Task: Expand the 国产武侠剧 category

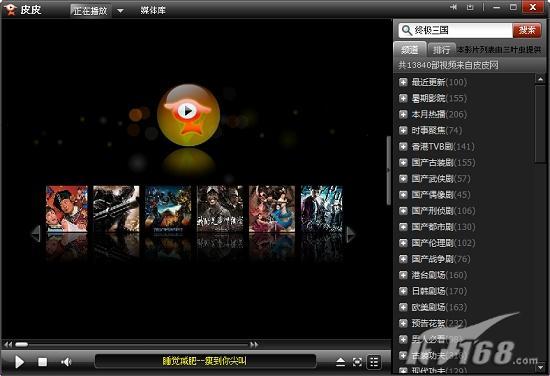Action: click(x=403, y=179)
